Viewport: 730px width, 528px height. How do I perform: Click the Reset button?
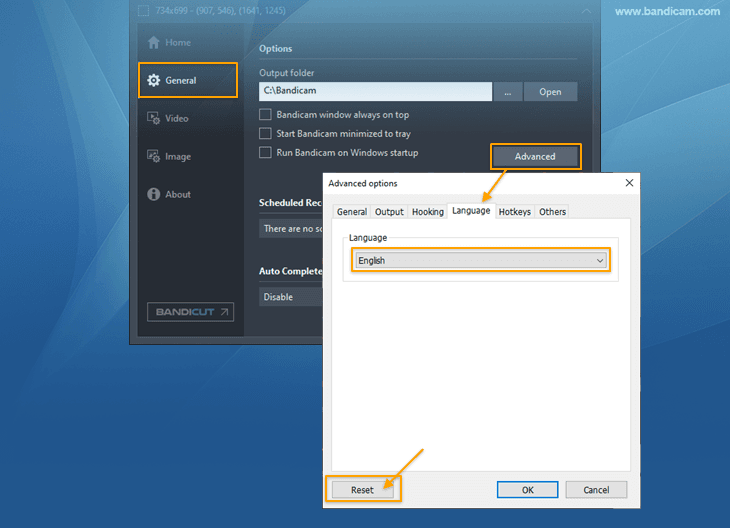click(x=362, y=490)
